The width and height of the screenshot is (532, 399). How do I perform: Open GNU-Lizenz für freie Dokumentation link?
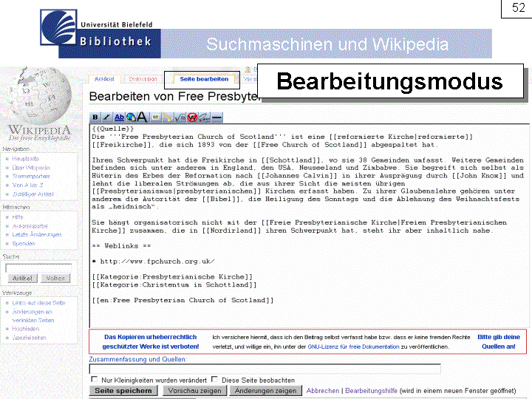pos(353,347)
